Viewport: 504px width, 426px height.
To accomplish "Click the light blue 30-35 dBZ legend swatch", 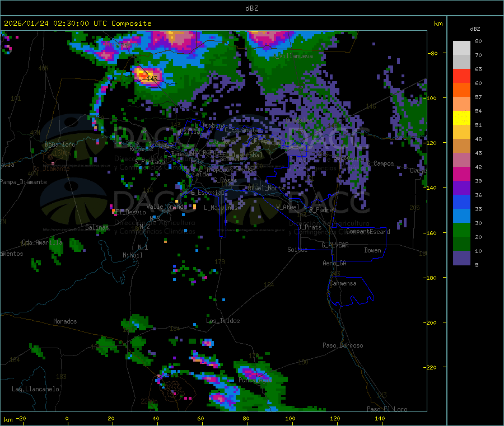I will pyautogui.click(x=461, y=216).
